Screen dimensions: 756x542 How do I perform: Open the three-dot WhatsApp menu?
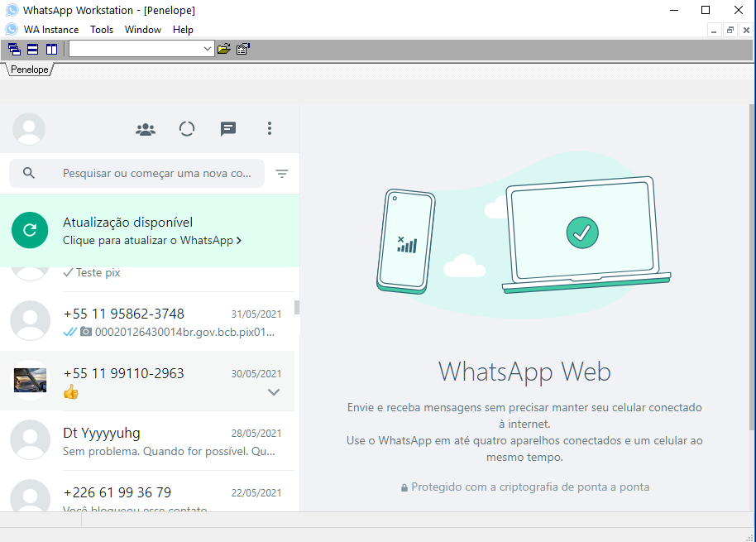pos(270,128)
